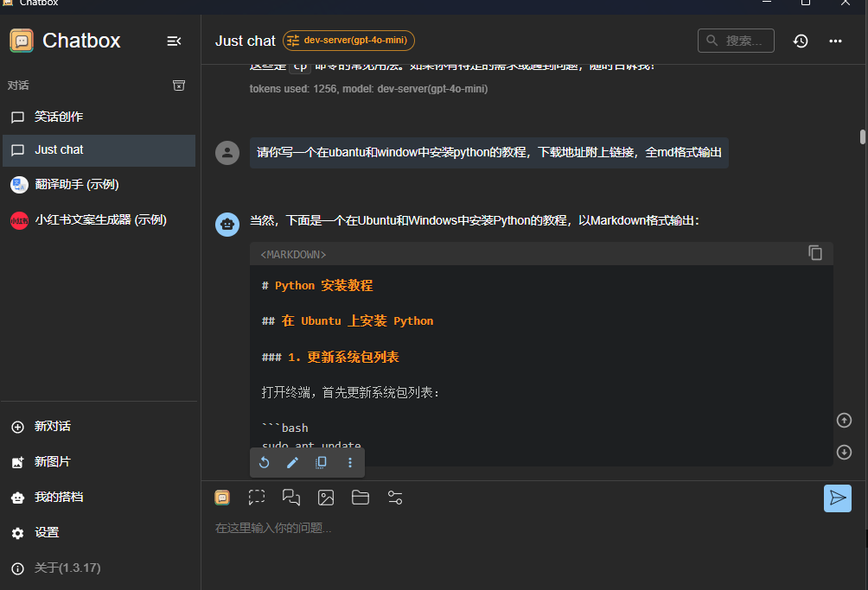Jump to bottom with down arrow button
This screenshot has height=590, width=868.
click(x=844, y=453)
